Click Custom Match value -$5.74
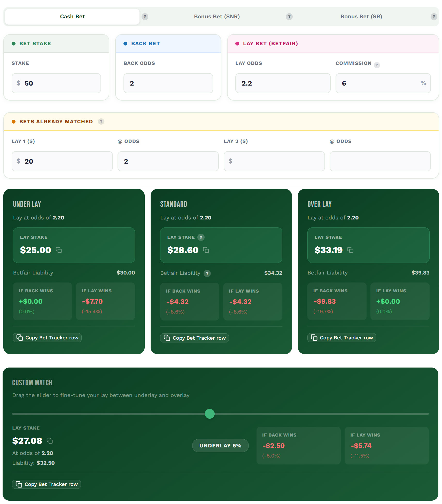The image size is (442, 504). click(361, 446)
